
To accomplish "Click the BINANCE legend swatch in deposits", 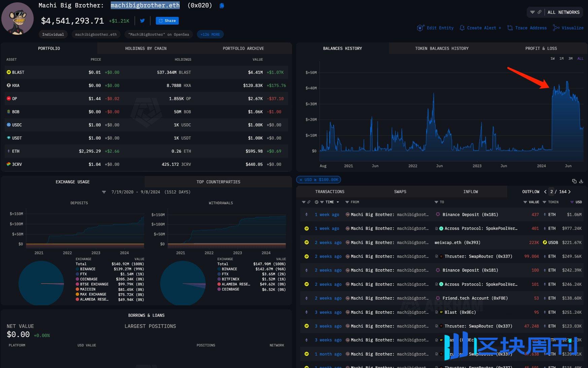I will coord(77,269).
